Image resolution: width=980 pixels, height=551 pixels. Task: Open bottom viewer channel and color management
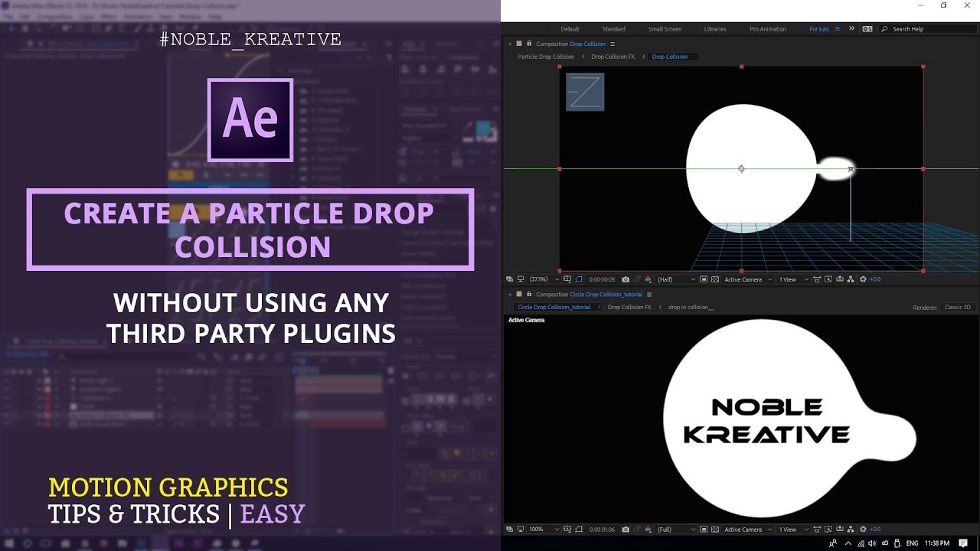click(648, 530)
